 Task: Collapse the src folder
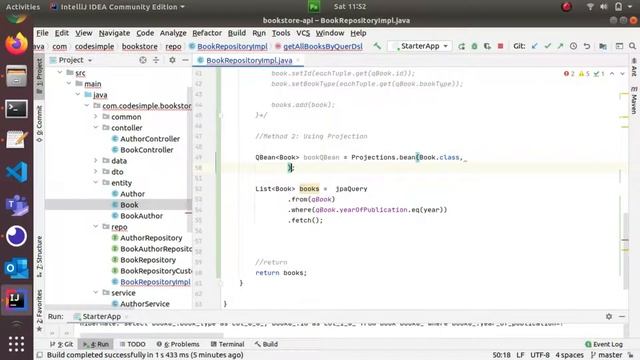coord(60,73)
